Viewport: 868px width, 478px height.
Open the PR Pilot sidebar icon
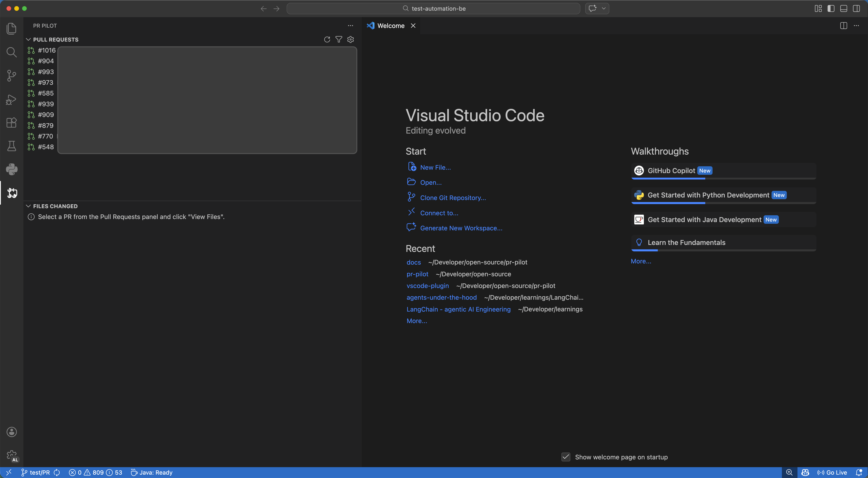pos(12,193)
